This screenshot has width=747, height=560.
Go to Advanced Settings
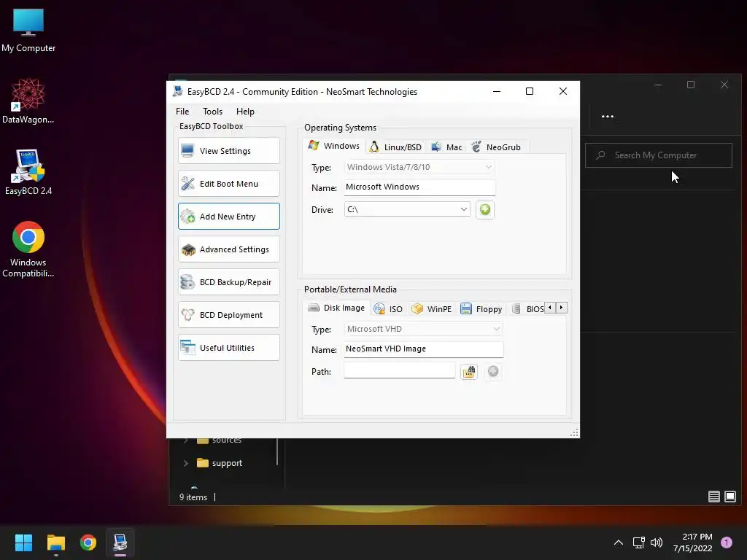[228, 249]
